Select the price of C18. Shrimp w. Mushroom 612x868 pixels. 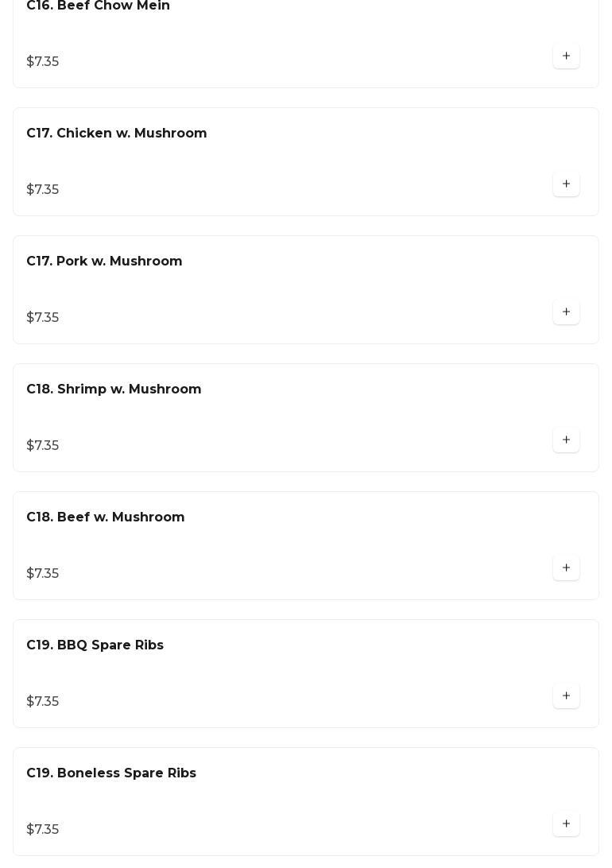43,446
